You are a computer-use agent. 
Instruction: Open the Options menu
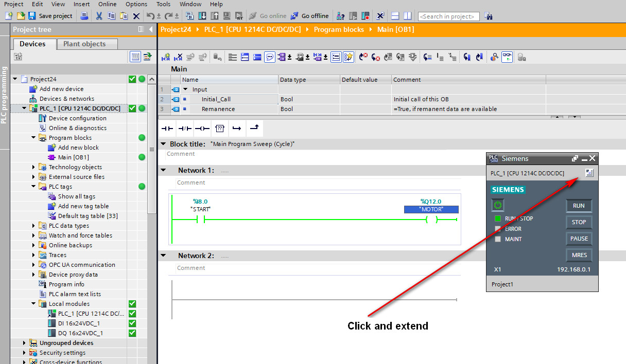[136, 4]
